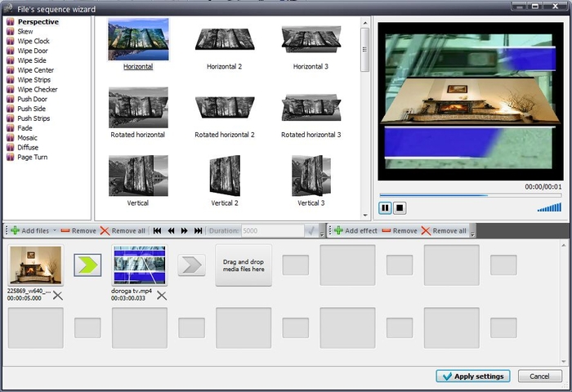
Task: Open the Add files dropdown arrow
Action: 55,231
